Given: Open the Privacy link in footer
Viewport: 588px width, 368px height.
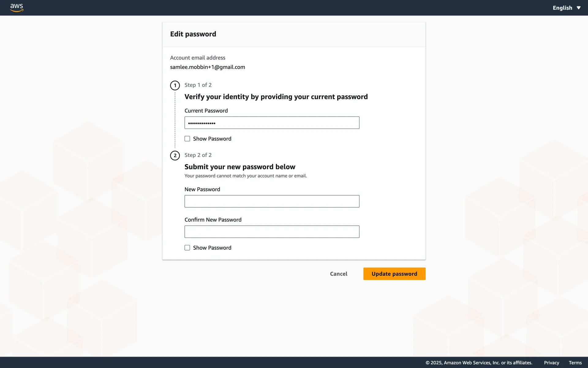Looking at the screenshot, I should coord(551,362).
